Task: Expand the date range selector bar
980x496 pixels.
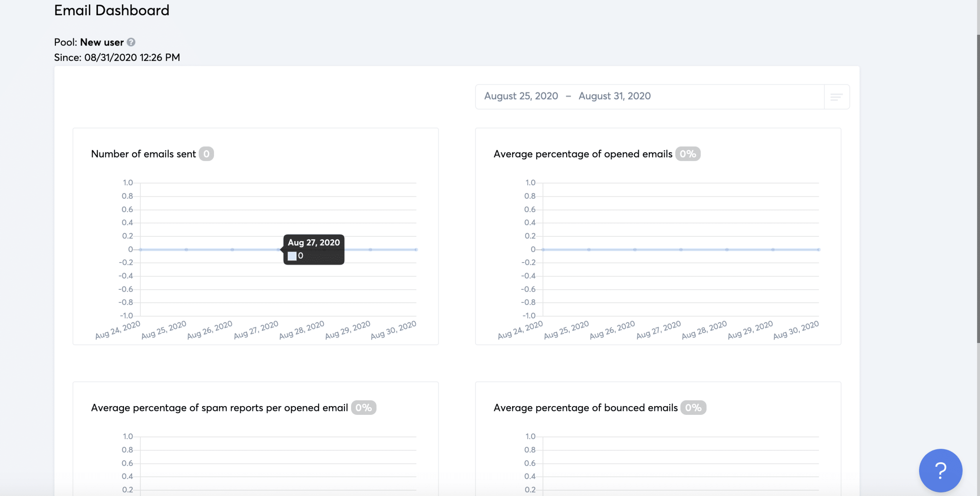Action: (651, 96)
